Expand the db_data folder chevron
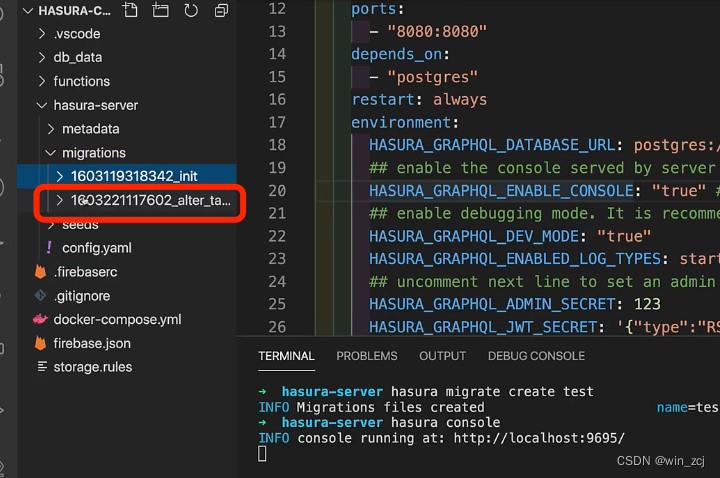 42,57
